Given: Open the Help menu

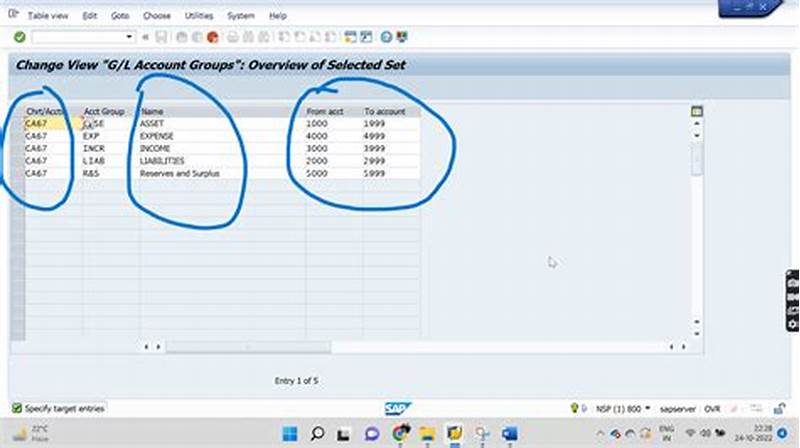Looking at the screenshot, I should pos(278,16).
